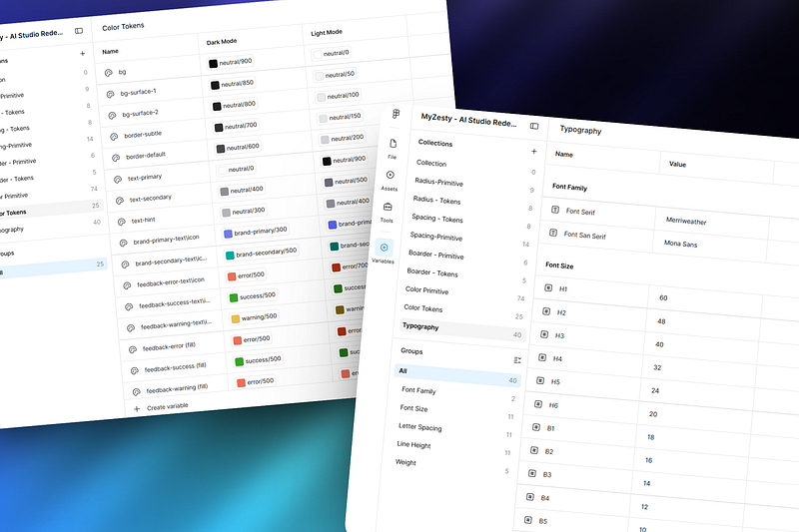Click the H3 variable name
Screen dimensions: 799x532
click(559, 335)
